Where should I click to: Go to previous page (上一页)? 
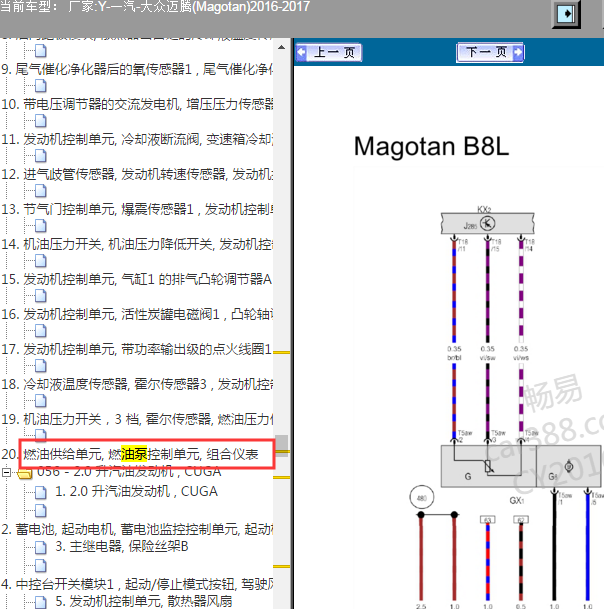(x=329, y=53)
